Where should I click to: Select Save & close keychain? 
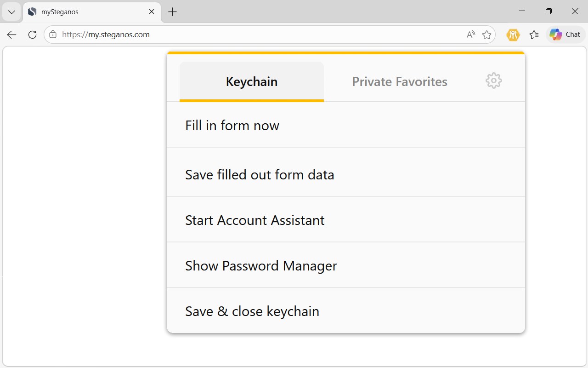tap(346, 311)
